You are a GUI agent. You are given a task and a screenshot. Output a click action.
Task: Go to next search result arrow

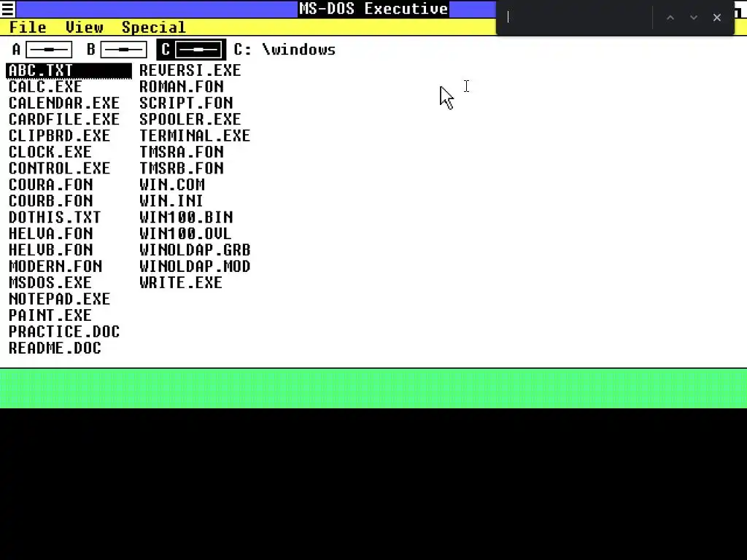694,17
